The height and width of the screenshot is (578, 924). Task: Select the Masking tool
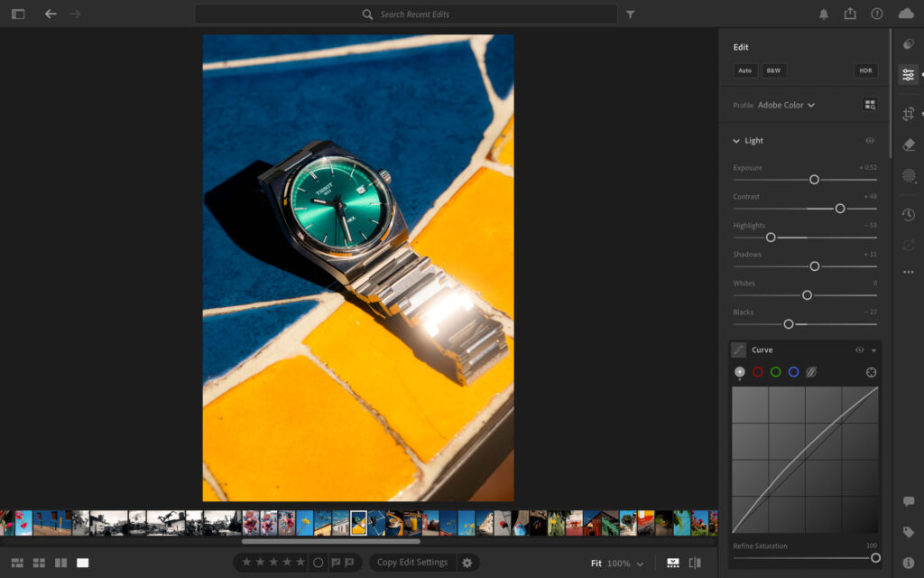click(x=908, y=175)
